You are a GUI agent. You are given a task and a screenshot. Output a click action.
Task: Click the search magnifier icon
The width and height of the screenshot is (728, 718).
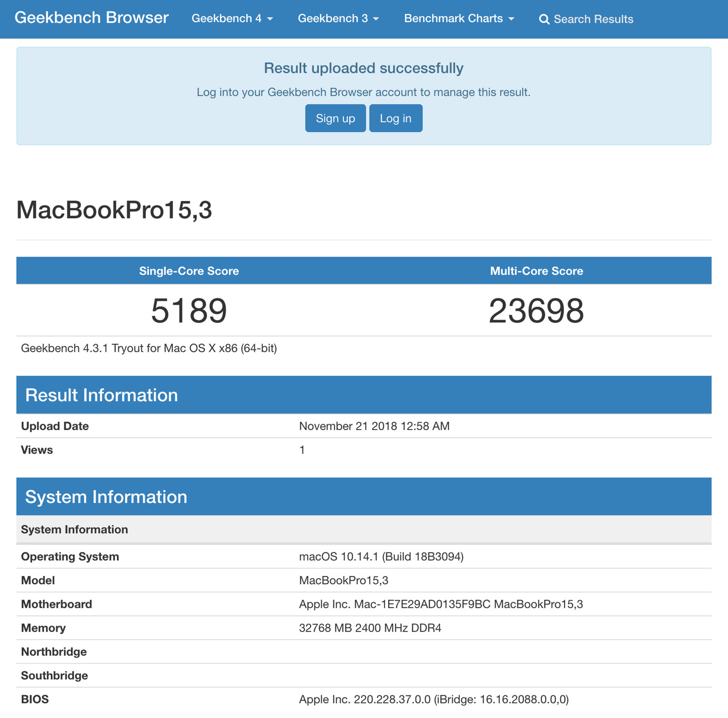pos(544,19)
